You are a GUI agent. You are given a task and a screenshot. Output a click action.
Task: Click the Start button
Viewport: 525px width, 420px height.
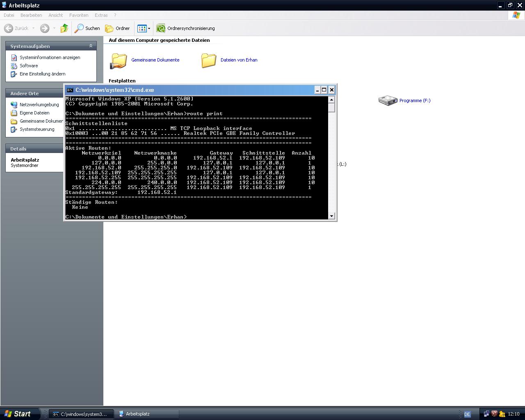[19, 414]
